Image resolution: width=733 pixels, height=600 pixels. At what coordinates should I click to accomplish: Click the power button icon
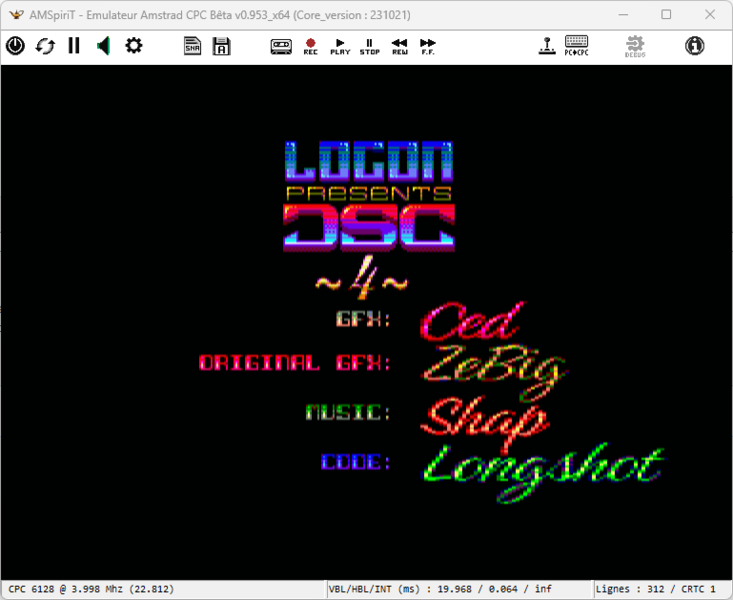pyautogui.click(x=15, y=46)
